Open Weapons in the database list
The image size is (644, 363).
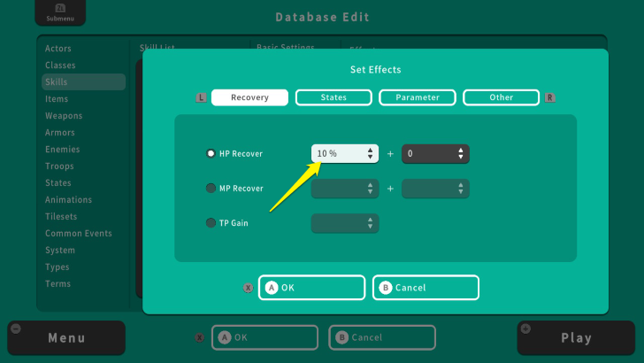(x=64, y=116)
